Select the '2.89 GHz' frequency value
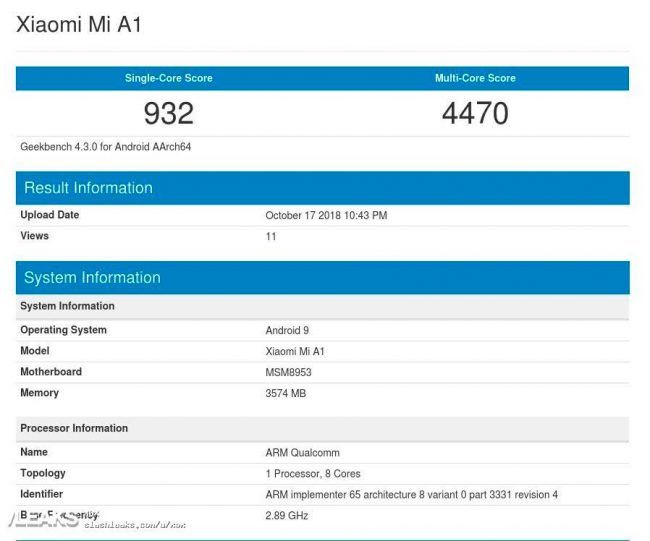Image resolution: width=650 pixels, height=541 pixels. pos(287,516)
